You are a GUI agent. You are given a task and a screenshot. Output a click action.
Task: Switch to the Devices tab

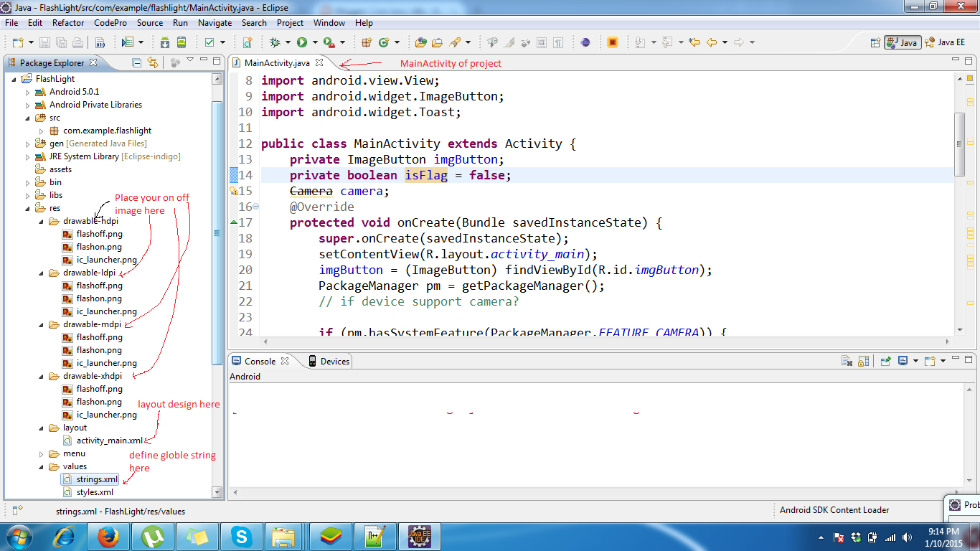(x=329, y=361)
